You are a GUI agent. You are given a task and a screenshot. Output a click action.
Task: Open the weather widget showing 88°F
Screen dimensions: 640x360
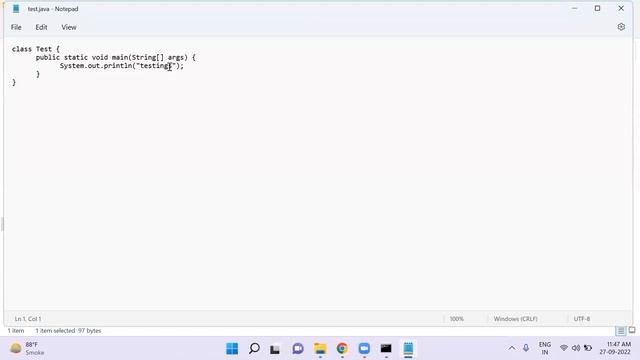coord(27,349)
